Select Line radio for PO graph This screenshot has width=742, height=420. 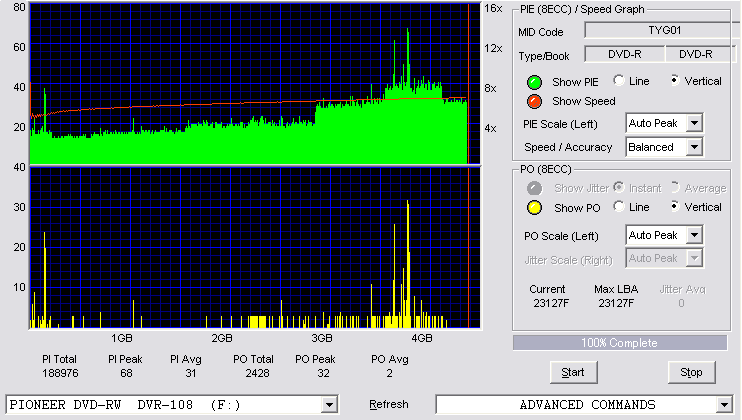(618, 206)
